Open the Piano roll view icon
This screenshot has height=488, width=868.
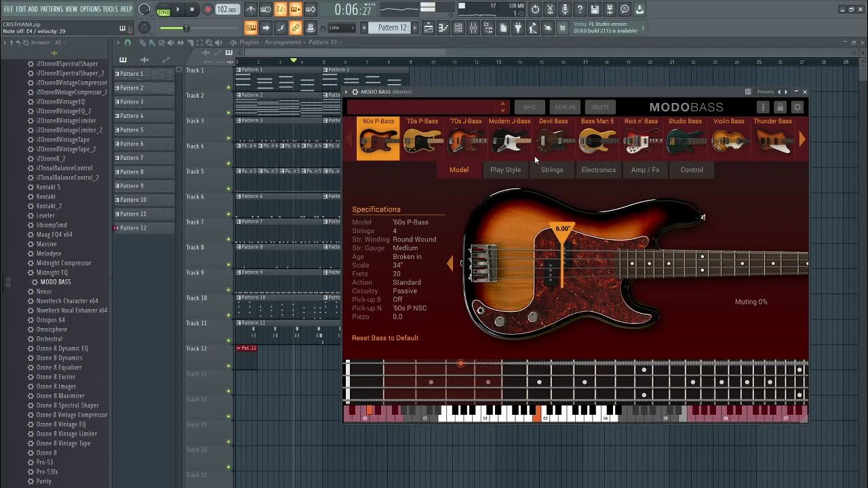click(x=443, y=28)
